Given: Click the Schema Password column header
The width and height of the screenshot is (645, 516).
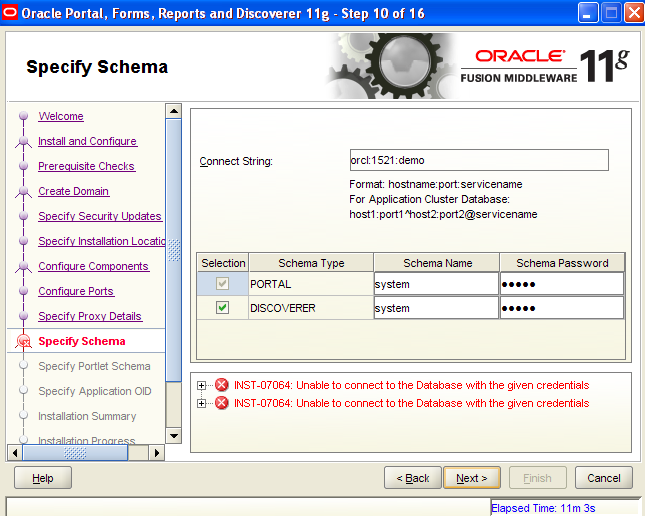Looking at the screenshot, I should pyautogui.click(x=562, y=263).
